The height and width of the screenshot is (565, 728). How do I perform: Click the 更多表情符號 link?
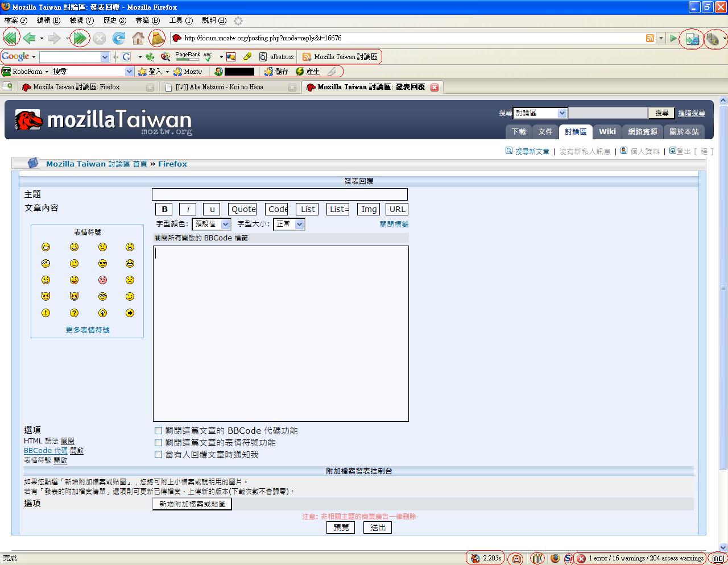pyautogui.click(x=88, y=330)
